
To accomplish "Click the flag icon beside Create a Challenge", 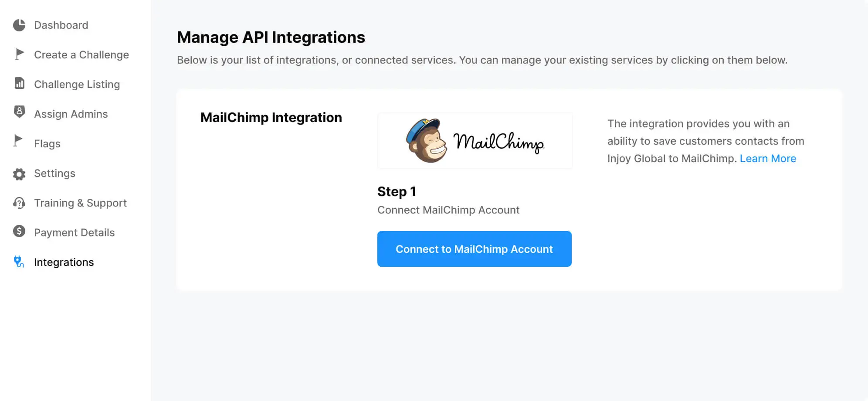I will pos(19,54).
